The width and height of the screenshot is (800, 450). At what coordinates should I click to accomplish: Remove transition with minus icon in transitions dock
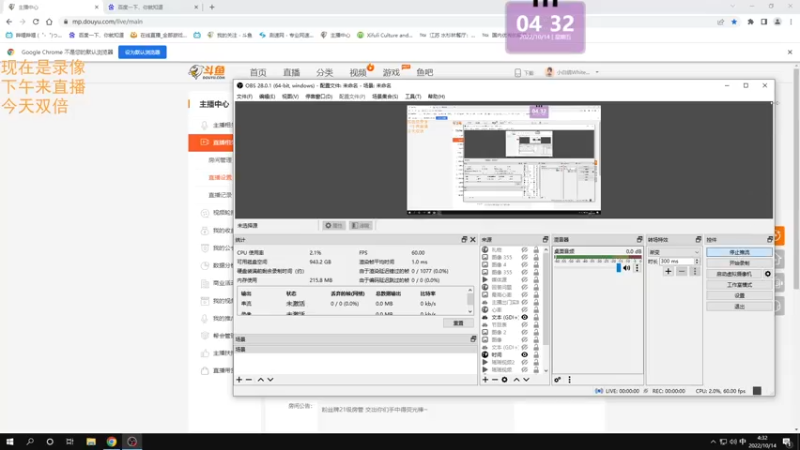coord(682,271)
